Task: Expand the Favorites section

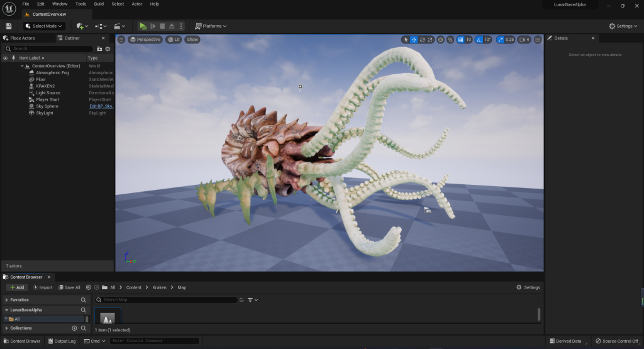Action: pos(6,300)
